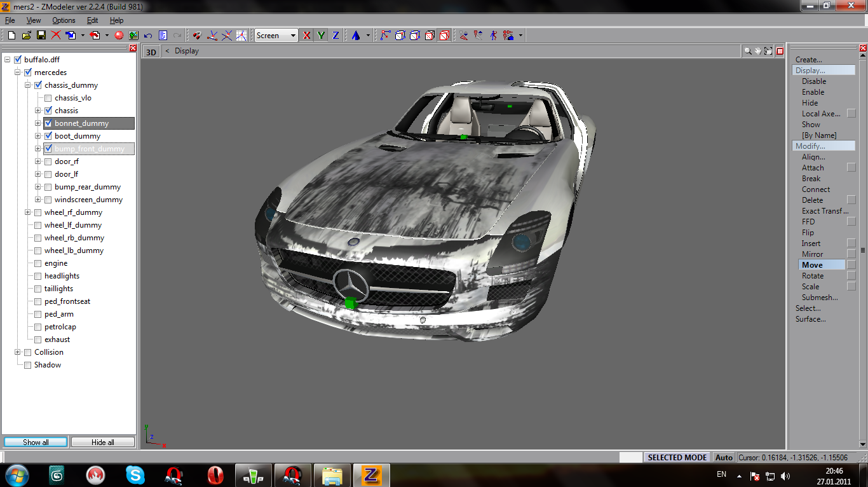
Task: Expand the wheel_rf_dummy tree node
Action: point(28,212)
